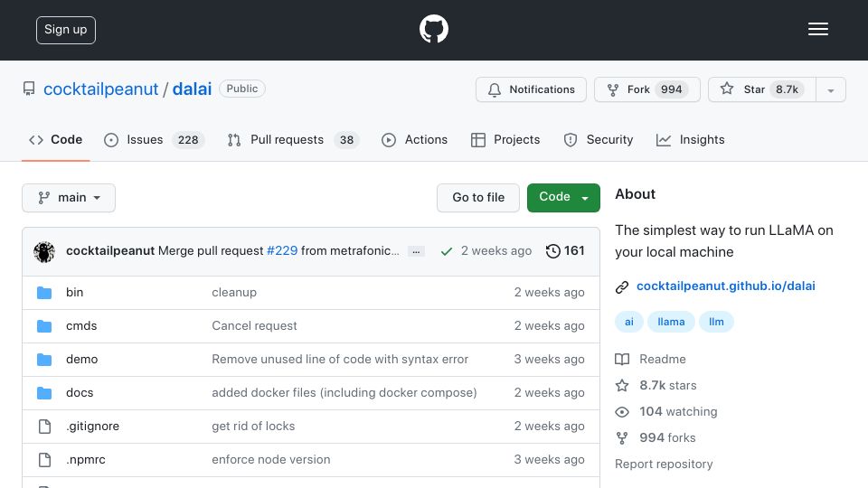Open the cmds folder name
This screenshot has height=488, width=868.
click(x=81, y=326)
